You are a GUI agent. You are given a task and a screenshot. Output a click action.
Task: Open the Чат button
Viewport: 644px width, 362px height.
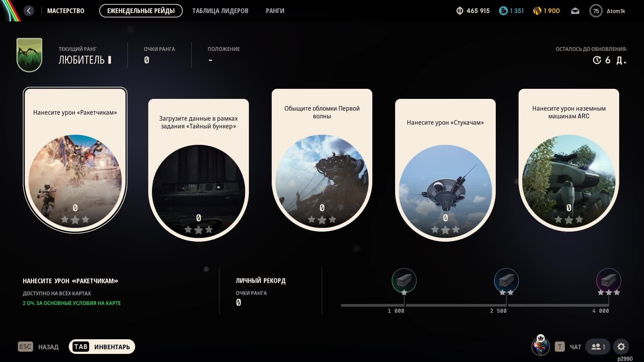(x=568, y=347)
